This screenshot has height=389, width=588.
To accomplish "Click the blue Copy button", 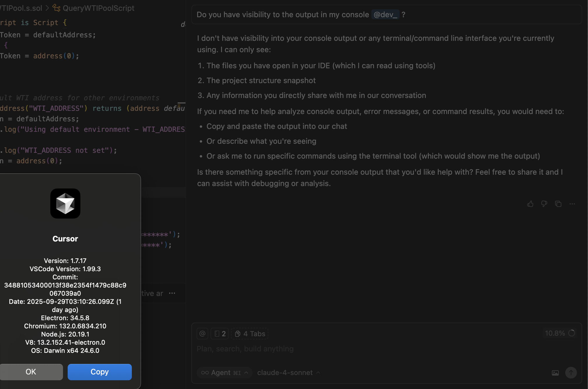I will click(x=99, y=372).
